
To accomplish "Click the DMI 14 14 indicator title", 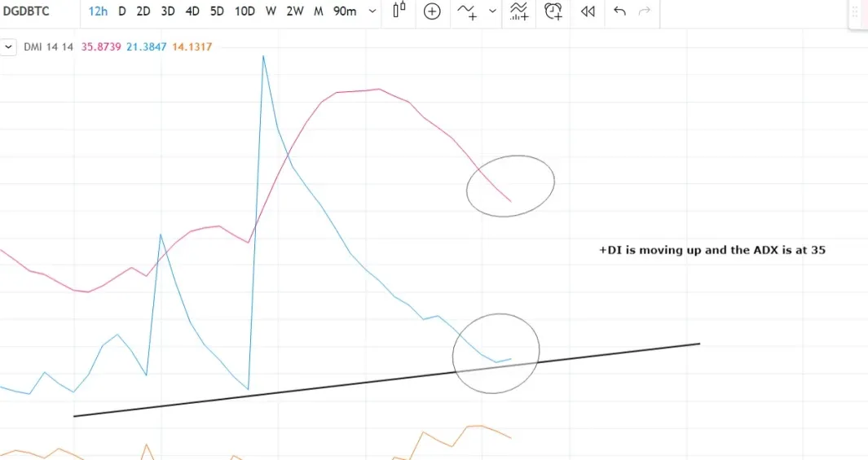I will click(x=48, y=47).
